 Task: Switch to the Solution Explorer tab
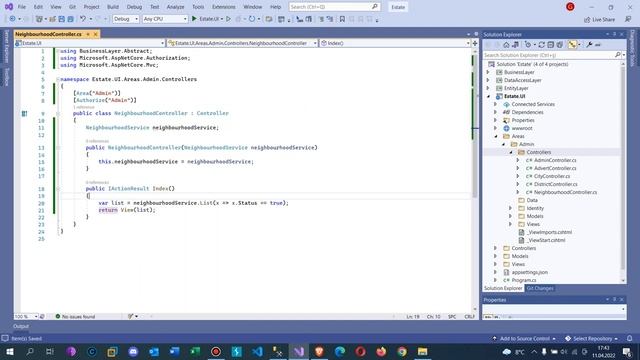pyautogui.click(x=503, y=288)
